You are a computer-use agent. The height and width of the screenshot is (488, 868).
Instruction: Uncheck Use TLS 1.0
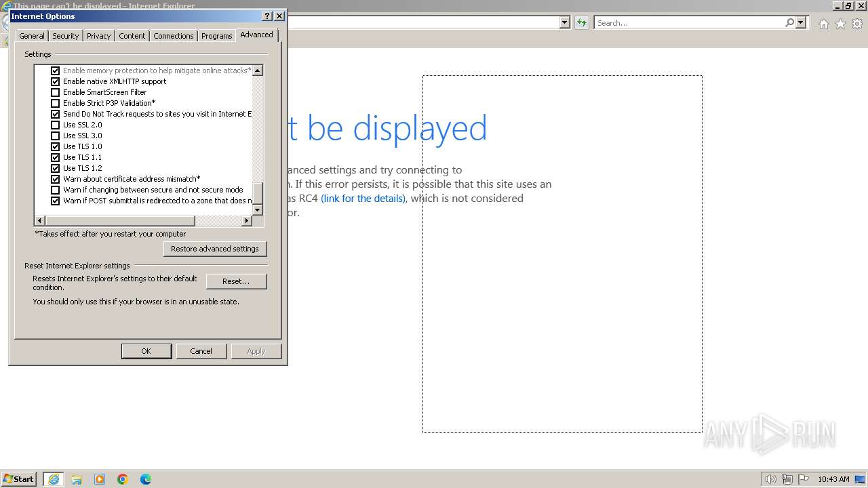[56, 146]
